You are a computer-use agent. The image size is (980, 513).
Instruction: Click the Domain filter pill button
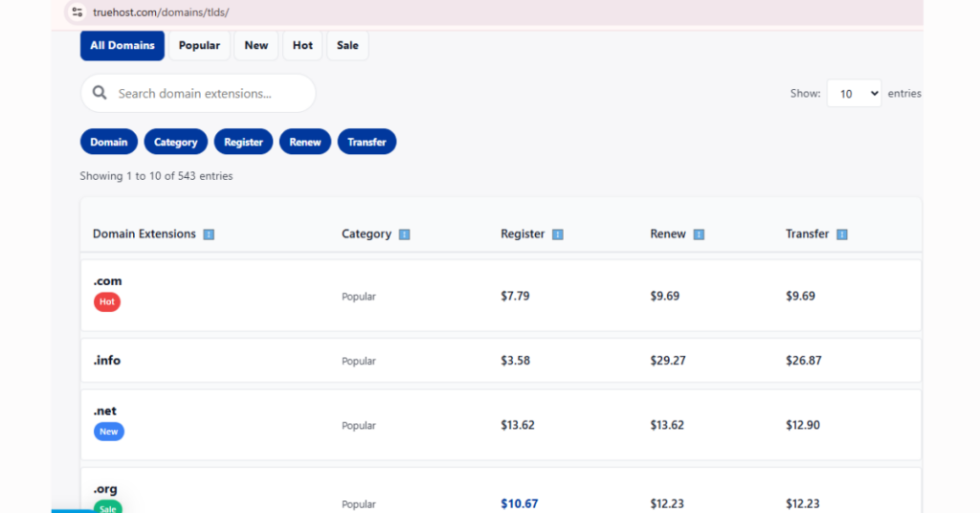tap(109, 142)
